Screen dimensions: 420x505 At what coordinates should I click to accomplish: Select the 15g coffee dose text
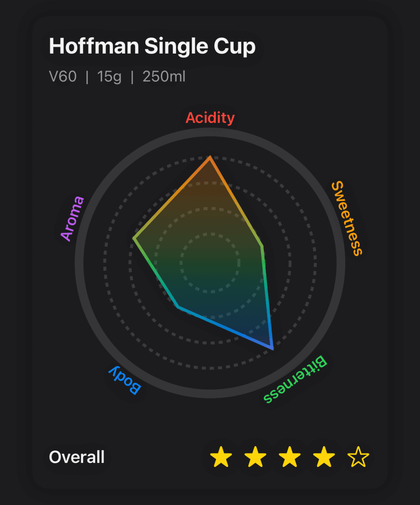[109, 77]
